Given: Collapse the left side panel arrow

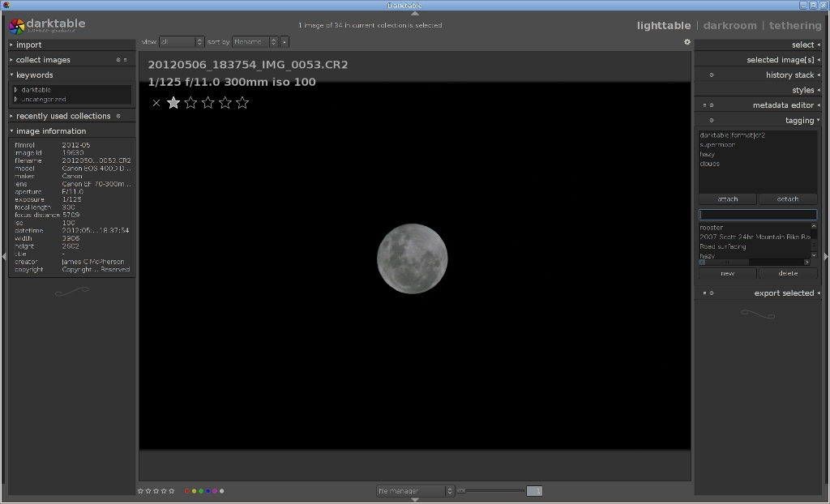Looking at the screenshot, I should pyautogui.click(x=4, y=256).
